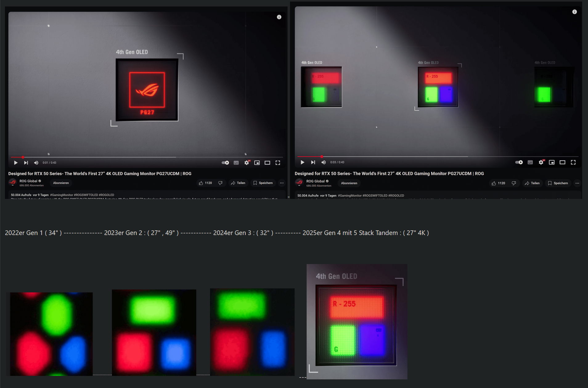The width and height of the screenshot is (588, 388).
Task: Mute the right video's volume
Action: 323,162
